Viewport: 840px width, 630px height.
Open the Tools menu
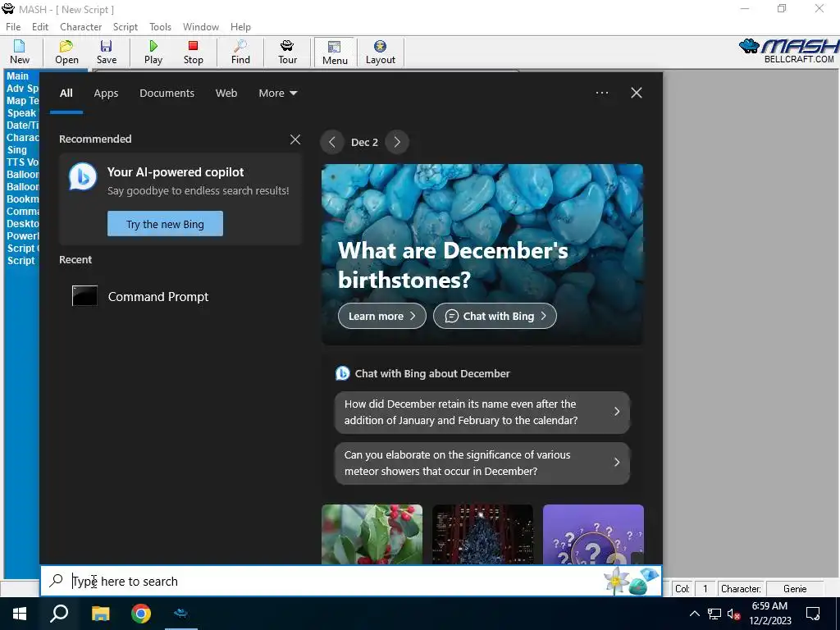[x=160, y=27]
